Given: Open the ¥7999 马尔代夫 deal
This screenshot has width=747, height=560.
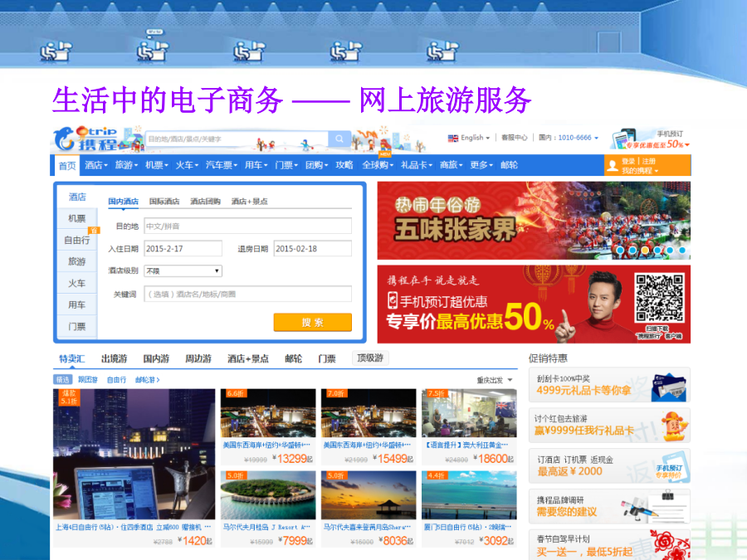Looking at the screenshot, I should pos(268,509).
